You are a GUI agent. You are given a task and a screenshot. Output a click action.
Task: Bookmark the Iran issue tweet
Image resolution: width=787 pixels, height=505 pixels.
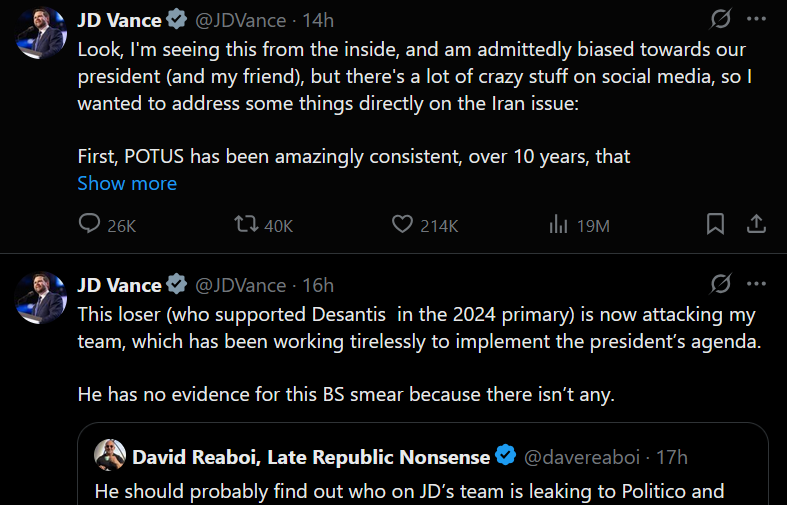(715, 224)
